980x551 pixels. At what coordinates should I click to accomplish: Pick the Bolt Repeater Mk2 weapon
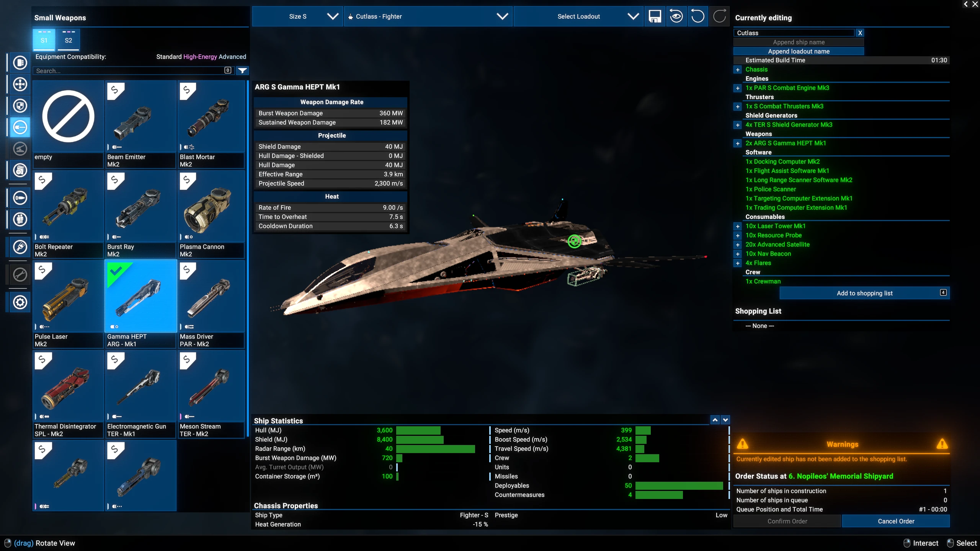[x=68, y=214]
